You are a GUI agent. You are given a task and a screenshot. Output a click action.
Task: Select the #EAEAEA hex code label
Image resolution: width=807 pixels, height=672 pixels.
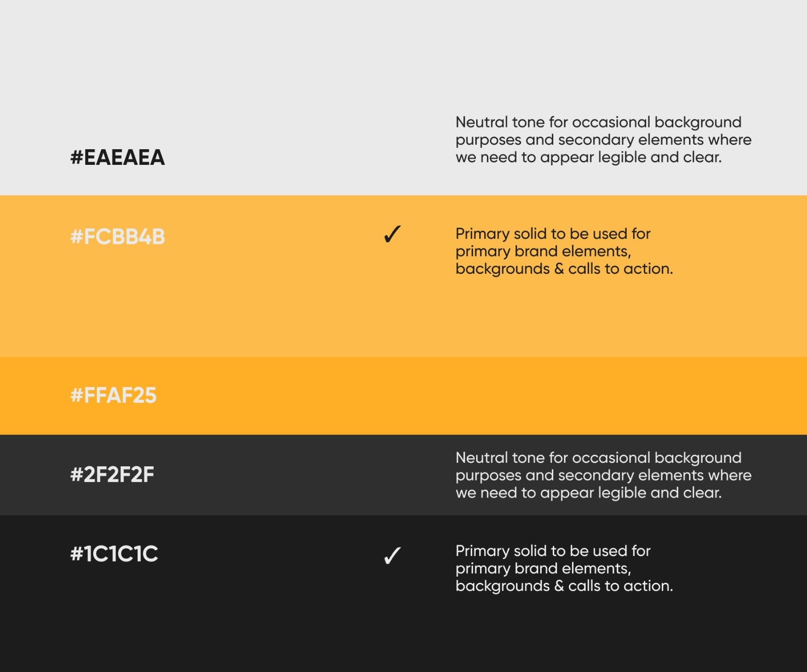(x=118, y=158)
